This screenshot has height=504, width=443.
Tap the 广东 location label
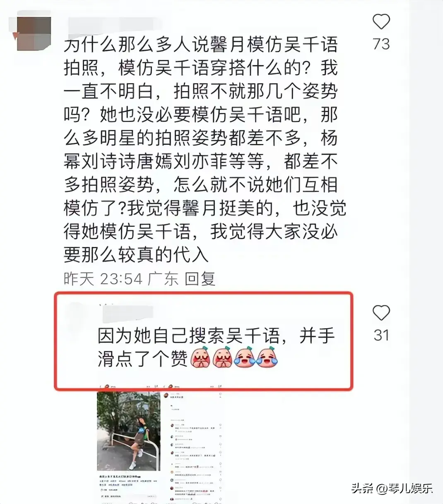[163, 278]
